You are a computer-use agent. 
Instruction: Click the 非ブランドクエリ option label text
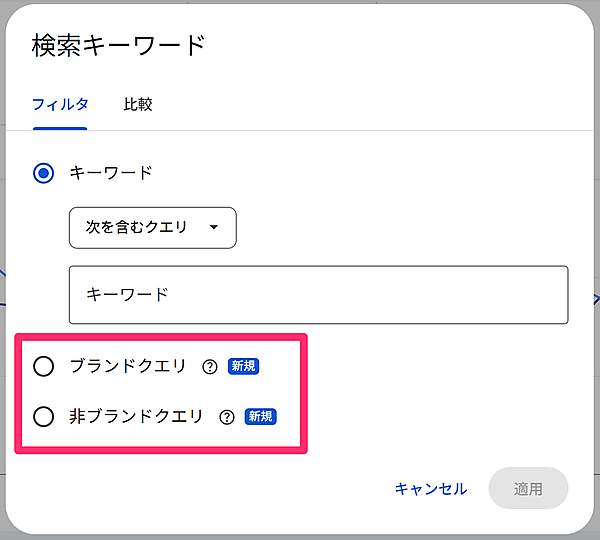(x=136, y=416)
